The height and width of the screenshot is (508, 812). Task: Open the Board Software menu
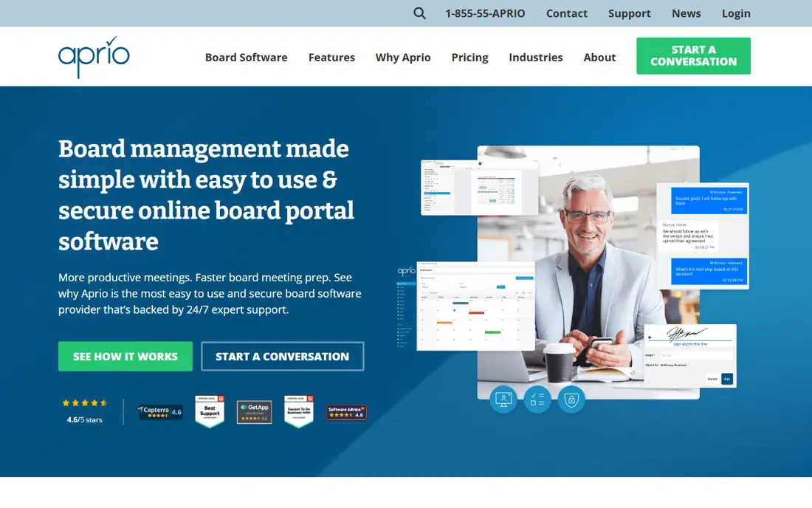click(246, 58)
